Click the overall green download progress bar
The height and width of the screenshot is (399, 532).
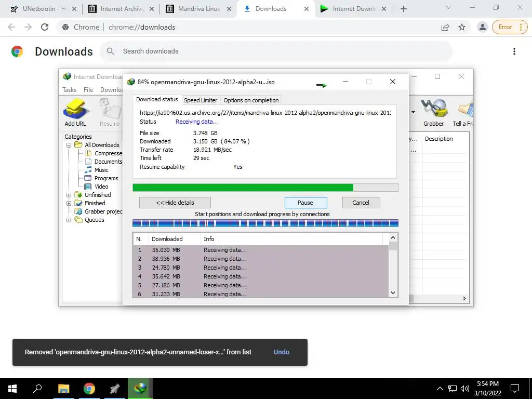[x=265, y=188]
